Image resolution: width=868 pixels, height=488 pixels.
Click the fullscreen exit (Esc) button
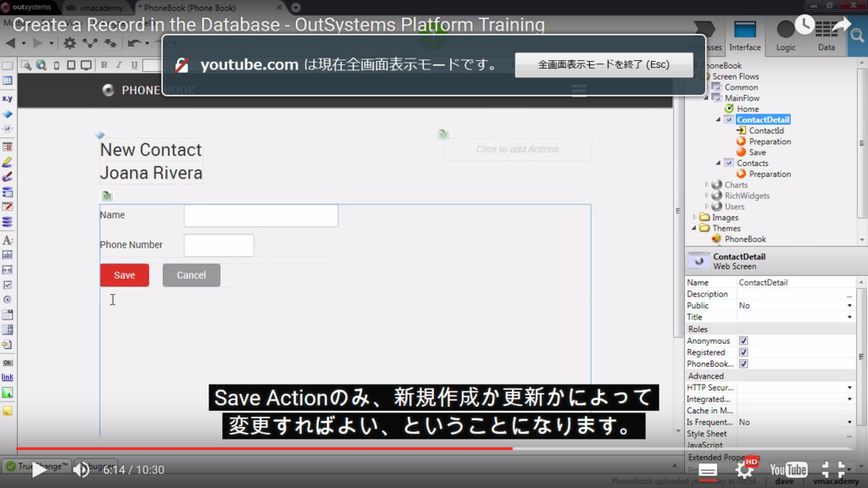tap(604, 64)
